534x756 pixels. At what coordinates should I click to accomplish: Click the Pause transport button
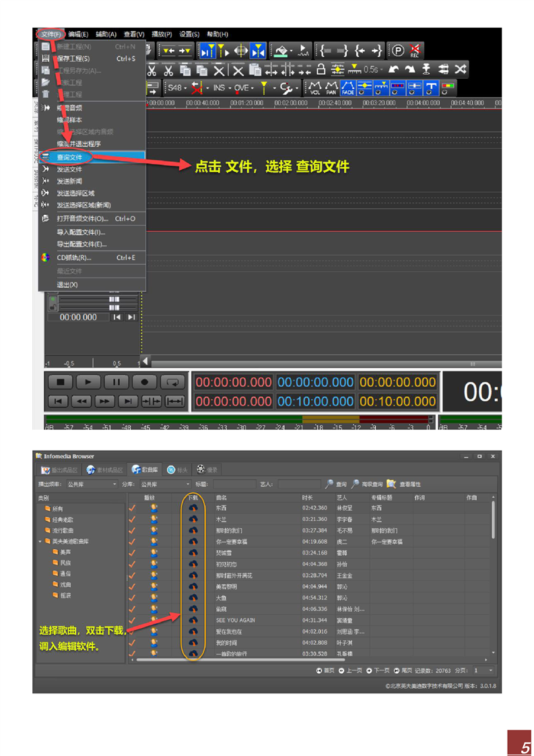coord(116,381)
